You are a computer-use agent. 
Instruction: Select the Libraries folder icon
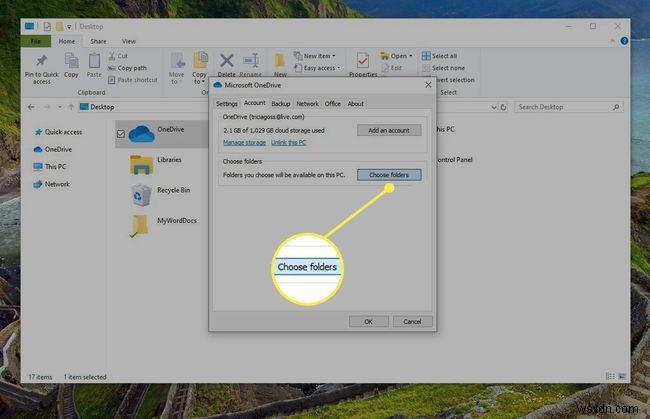point(141,165)
